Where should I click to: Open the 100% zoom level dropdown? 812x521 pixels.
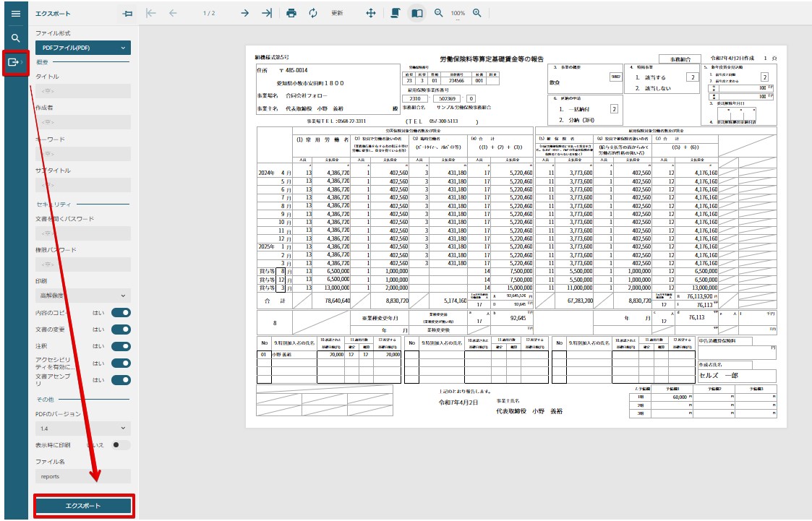(x=458, y=14)
